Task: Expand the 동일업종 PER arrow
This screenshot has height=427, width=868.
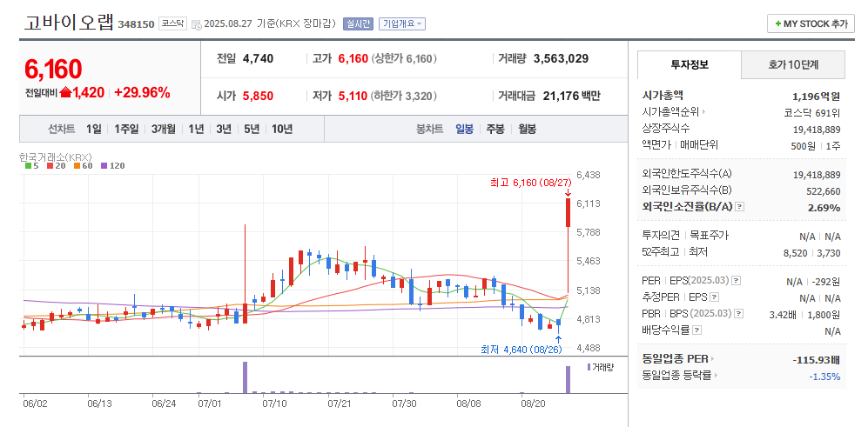Action: [x=712, y=359]
